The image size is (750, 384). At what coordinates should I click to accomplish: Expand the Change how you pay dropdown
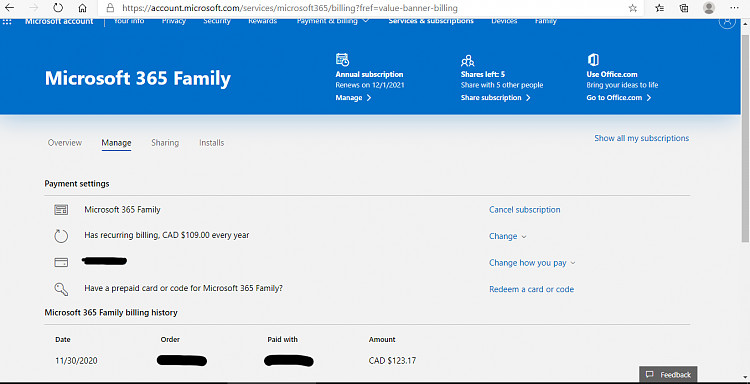point(532,263)
